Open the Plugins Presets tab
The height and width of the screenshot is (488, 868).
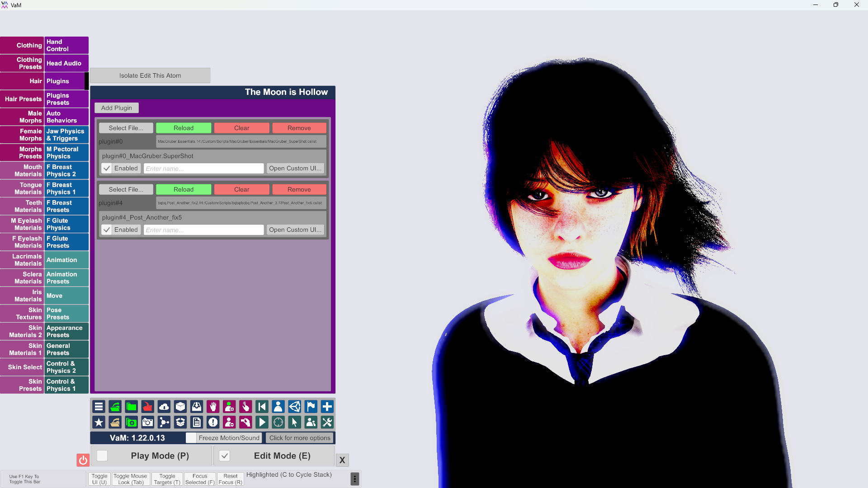pos(66,99)
